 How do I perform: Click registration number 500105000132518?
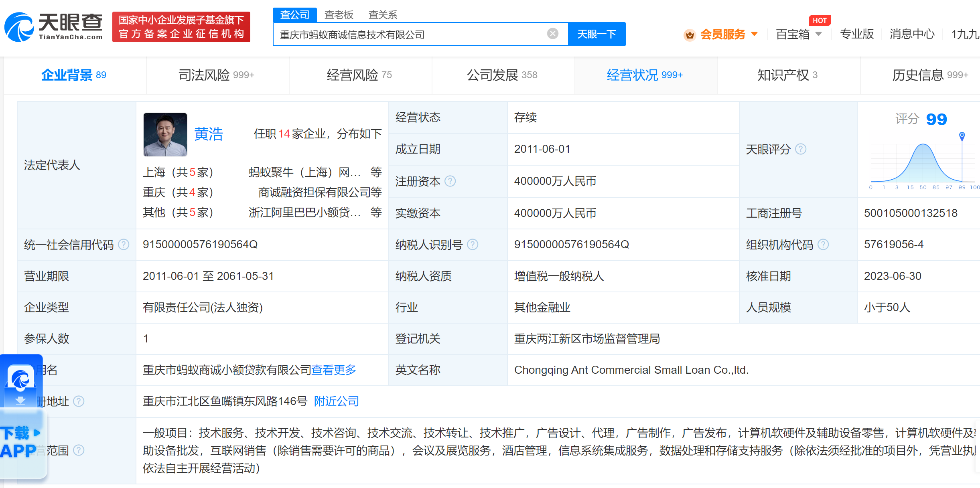tap(911, 213)
